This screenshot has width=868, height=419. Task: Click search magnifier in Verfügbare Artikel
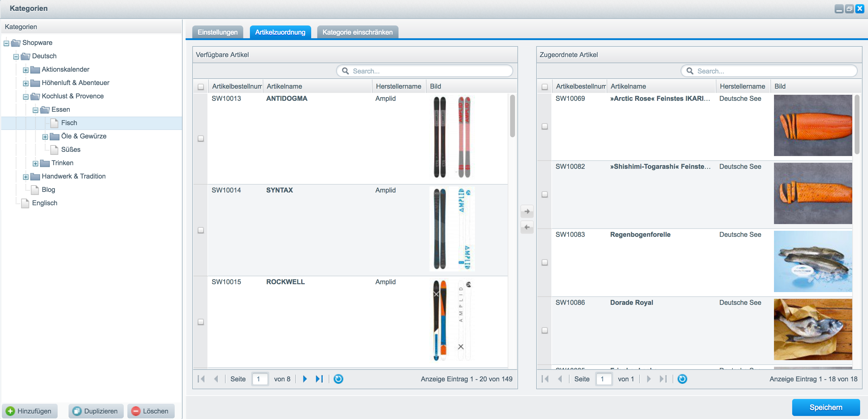pos(345,71)
